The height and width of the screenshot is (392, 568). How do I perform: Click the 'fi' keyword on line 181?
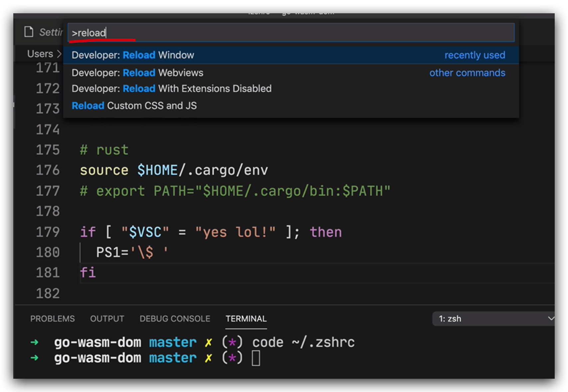(88, 273)
